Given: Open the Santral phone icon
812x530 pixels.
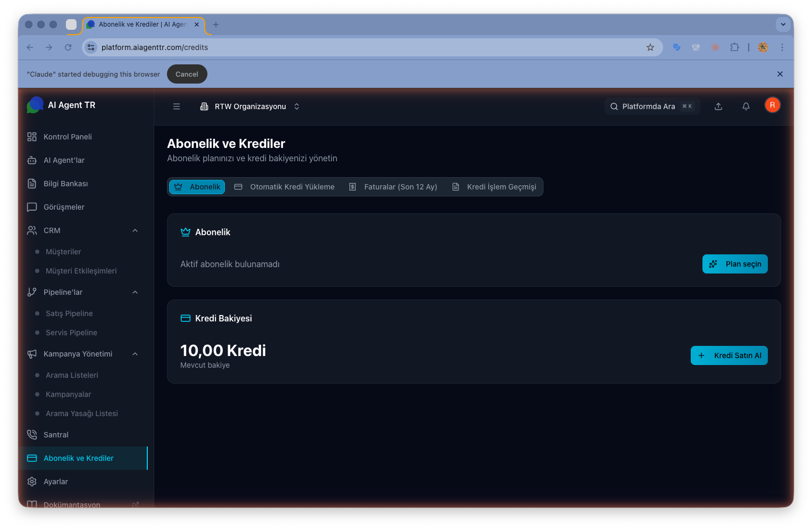Looking at the screenshot, I should (x=32, y=435).
